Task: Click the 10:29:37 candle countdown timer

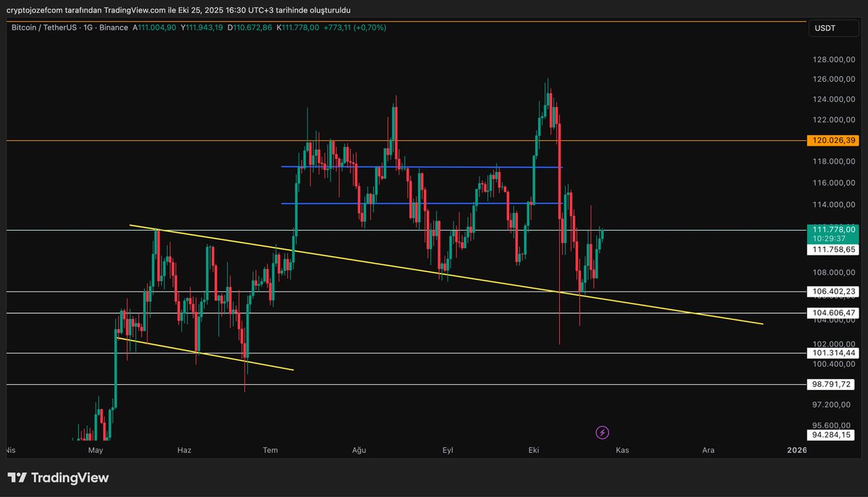Action: (827, 238)
